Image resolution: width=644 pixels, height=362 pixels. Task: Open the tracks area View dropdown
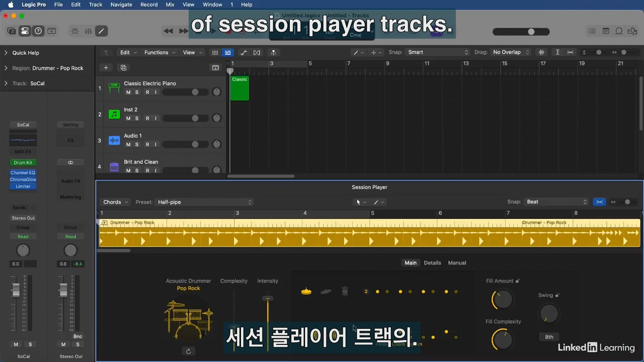[192, 52]
